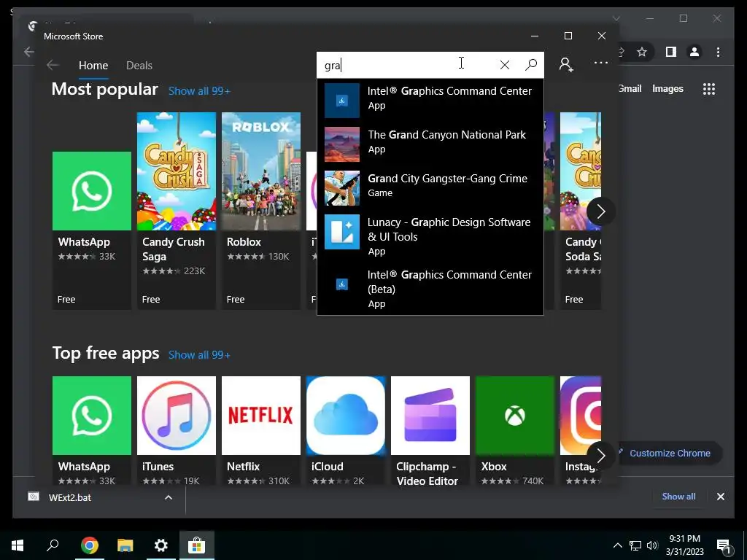This screenshot has width=747, height=560.
Task: Open the Images link in Chrome
Action: pos(667,88)
